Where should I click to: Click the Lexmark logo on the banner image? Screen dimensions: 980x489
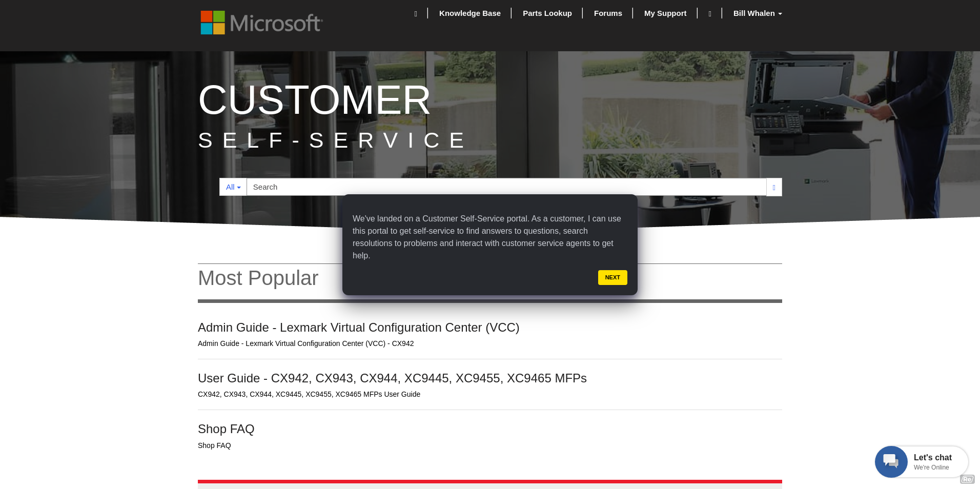[818, 180]
